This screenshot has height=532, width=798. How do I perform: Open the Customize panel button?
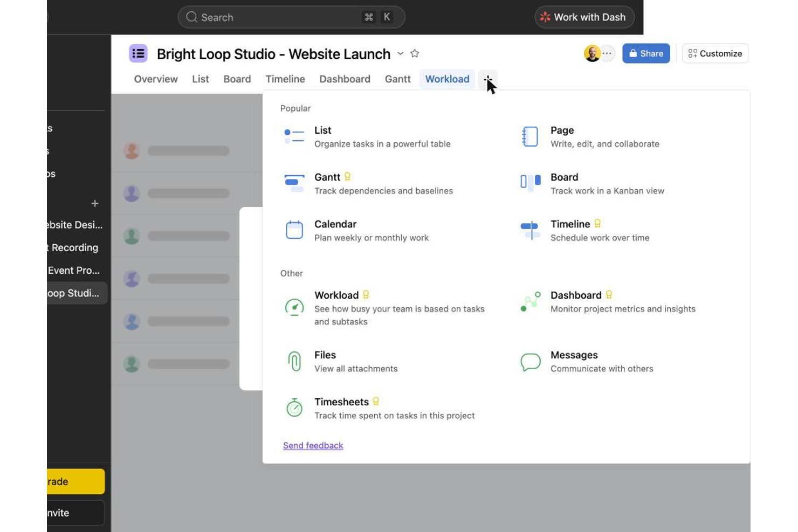click(715, 53)
